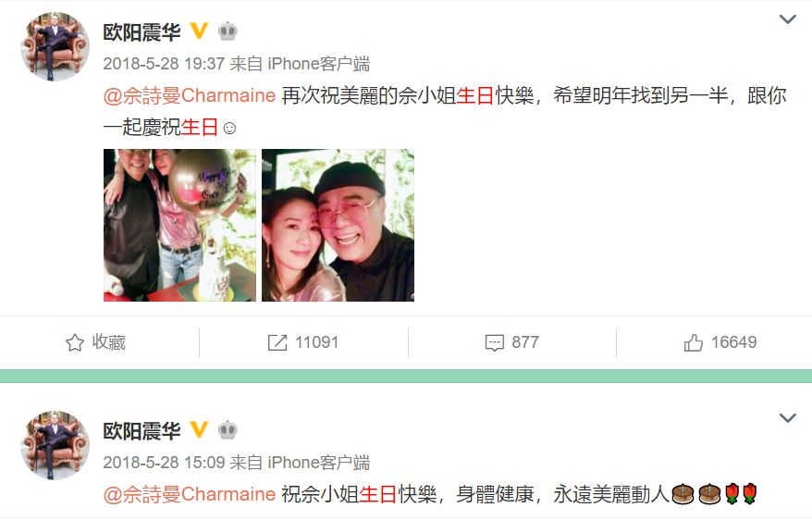The image size is (812, 520).
Task: Open comments via the speech bubble icon
Action: click(x=494, y=343)
